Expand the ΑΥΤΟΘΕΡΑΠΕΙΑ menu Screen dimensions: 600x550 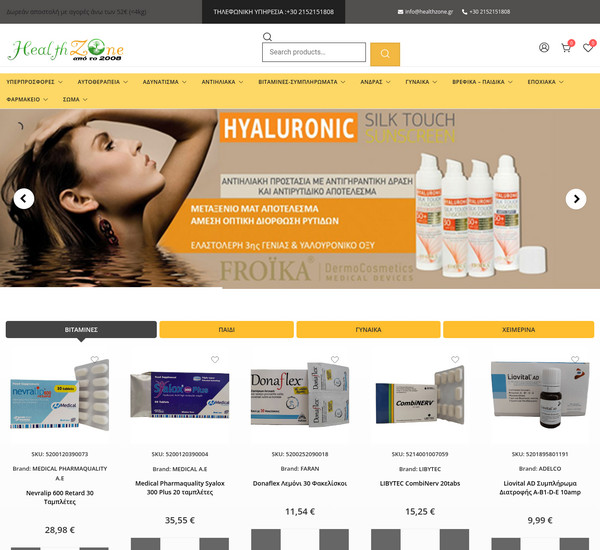[103, 82]
